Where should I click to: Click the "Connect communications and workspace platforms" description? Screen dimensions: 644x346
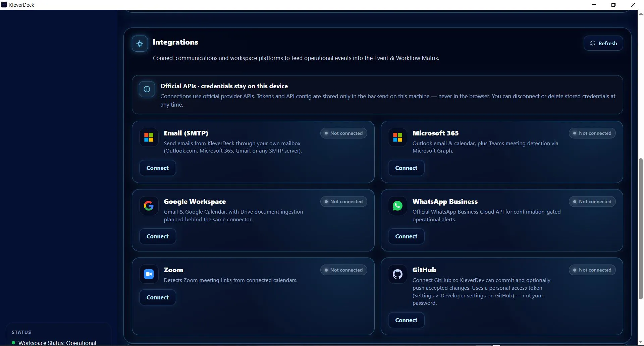296,58
